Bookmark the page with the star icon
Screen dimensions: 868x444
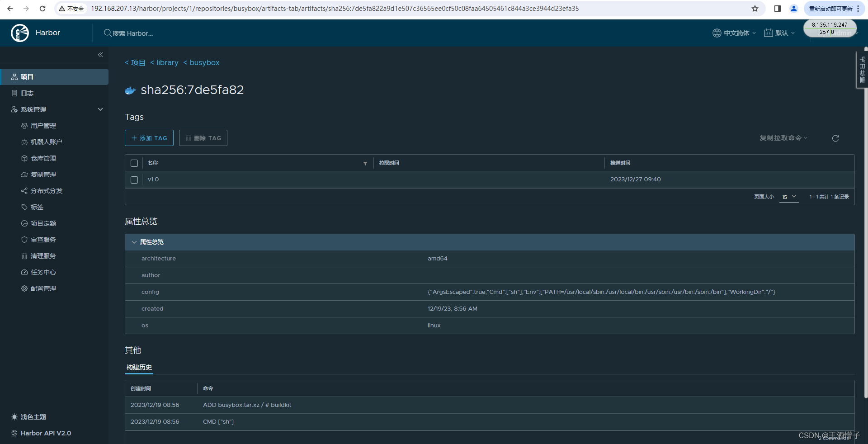click(x=755, y=9)
